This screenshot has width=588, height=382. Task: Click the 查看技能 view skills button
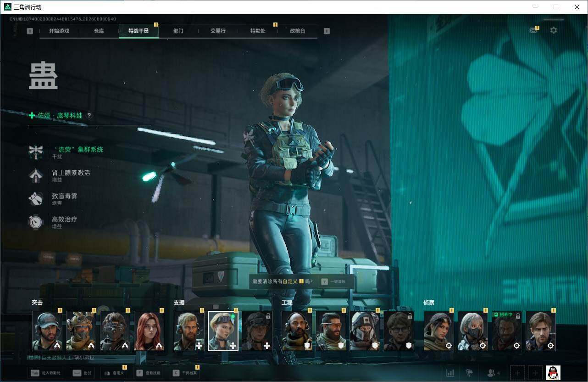149,373
